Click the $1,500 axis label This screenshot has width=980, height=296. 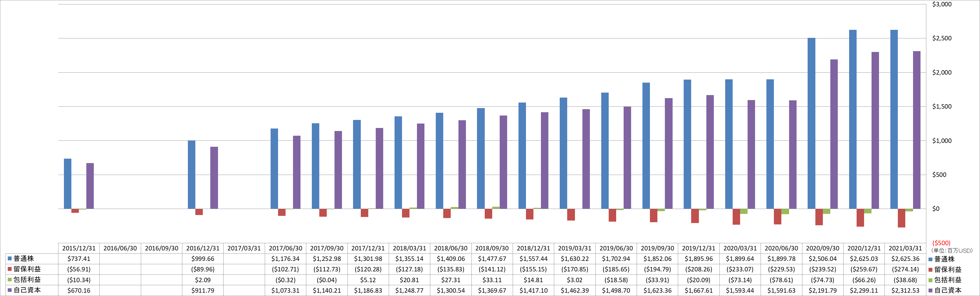pyautogui.click(x=942, y=106)
